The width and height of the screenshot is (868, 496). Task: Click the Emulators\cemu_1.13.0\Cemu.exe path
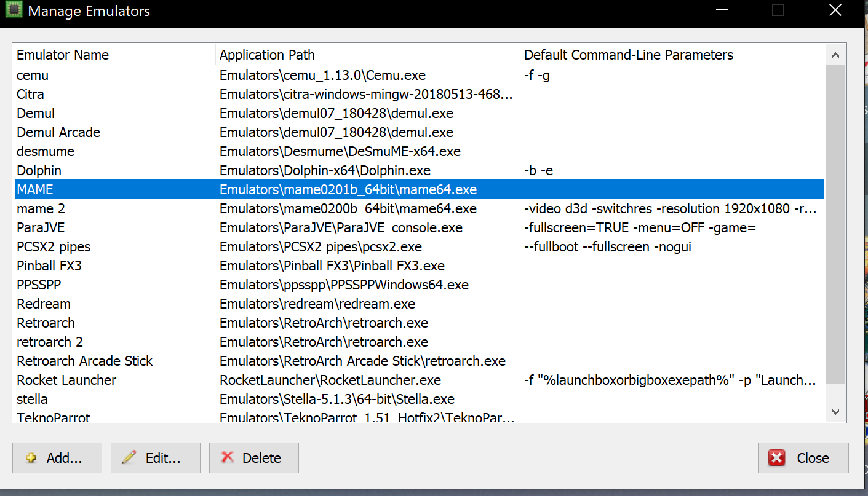(322, 75)
